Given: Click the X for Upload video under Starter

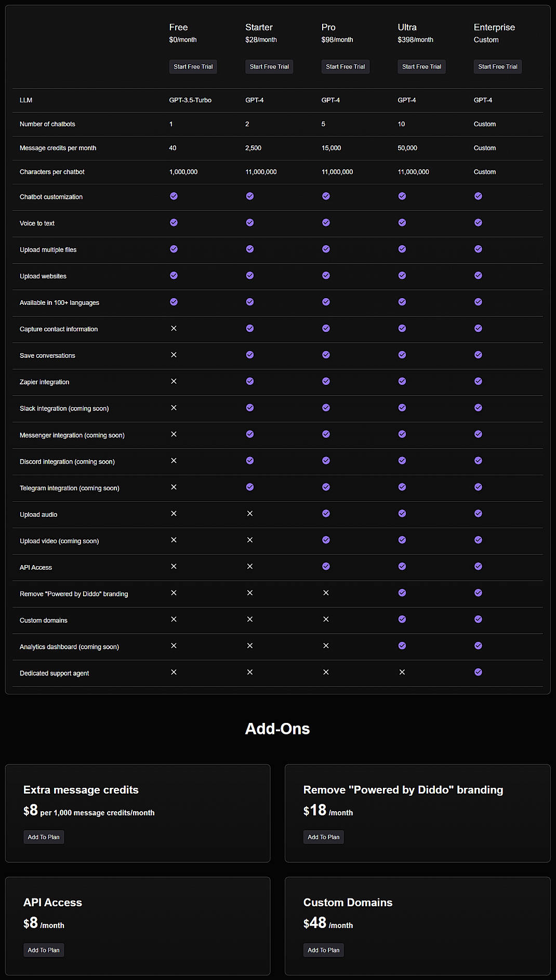Looking at the screenshot, I should [250, 540].
